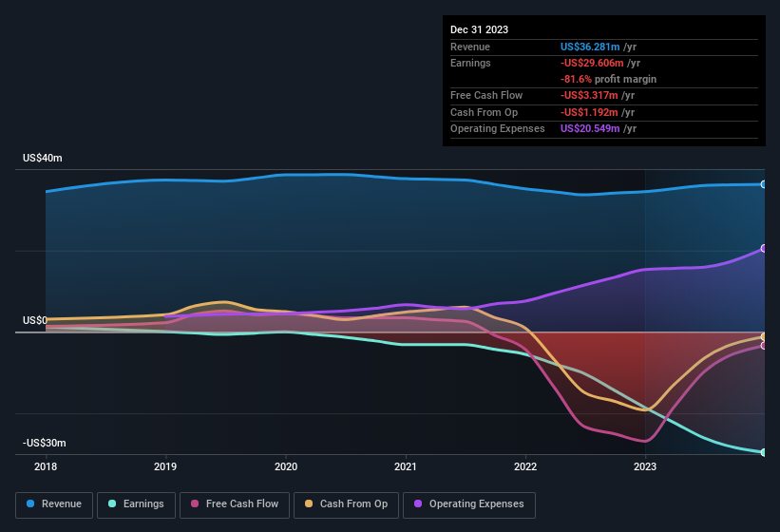Click the Free Cash Flow label in tooltip
780x532 pixels.
point(486,95)
